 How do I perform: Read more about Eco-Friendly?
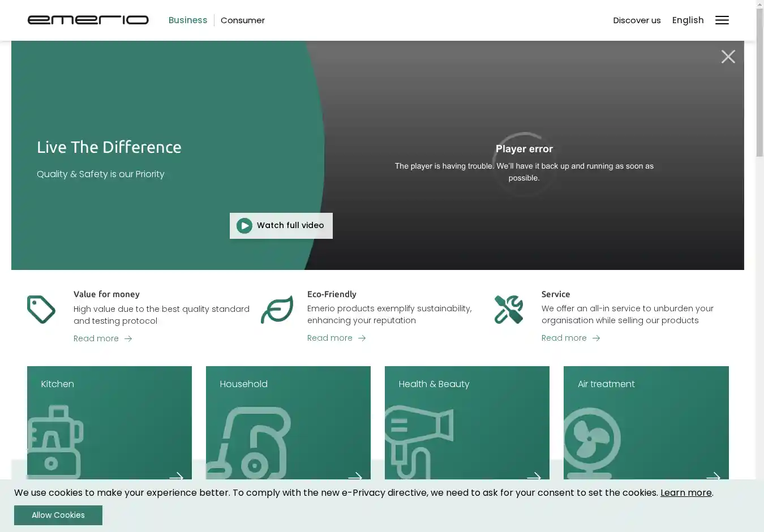(x=336, y=338)
